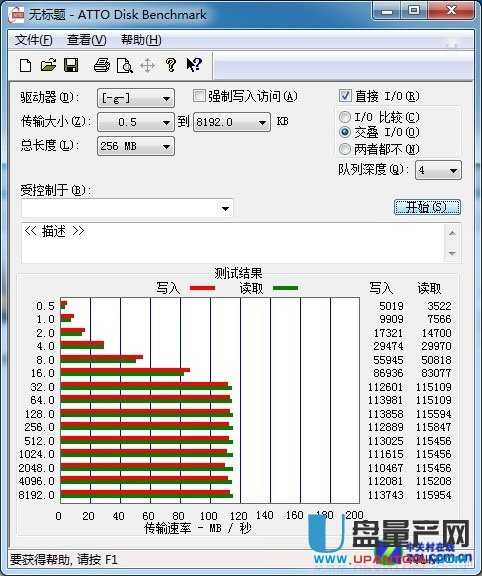Click description box scroll up arrow
Viewport: 482px width, 576px height.
(x=452, y=233)
